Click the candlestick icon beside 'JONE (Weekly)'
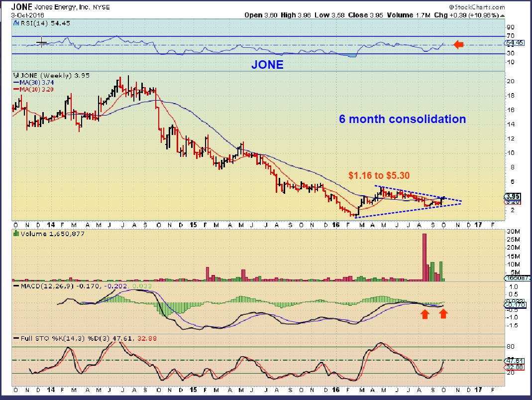The width and height of the screenshot is (532, 400). [15, 75]
